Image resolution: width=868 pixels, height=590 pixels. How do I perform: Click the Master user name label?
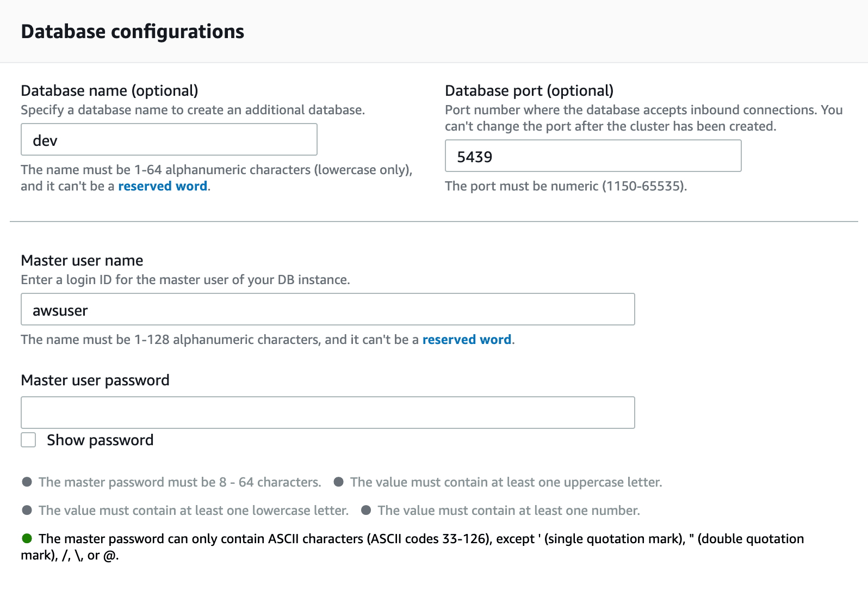click(82, 260)
